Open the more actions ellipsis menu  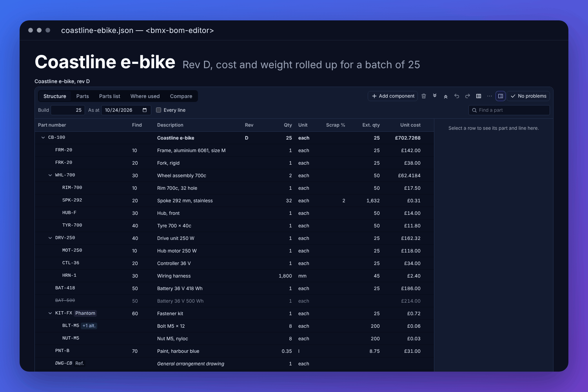[x=490, y=96]
